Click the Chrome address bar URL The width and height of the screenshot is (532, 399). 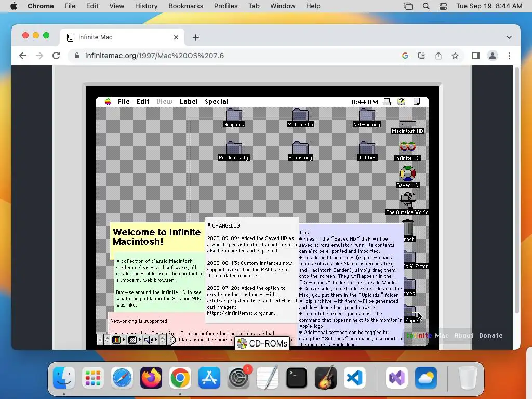coord(154,56)
